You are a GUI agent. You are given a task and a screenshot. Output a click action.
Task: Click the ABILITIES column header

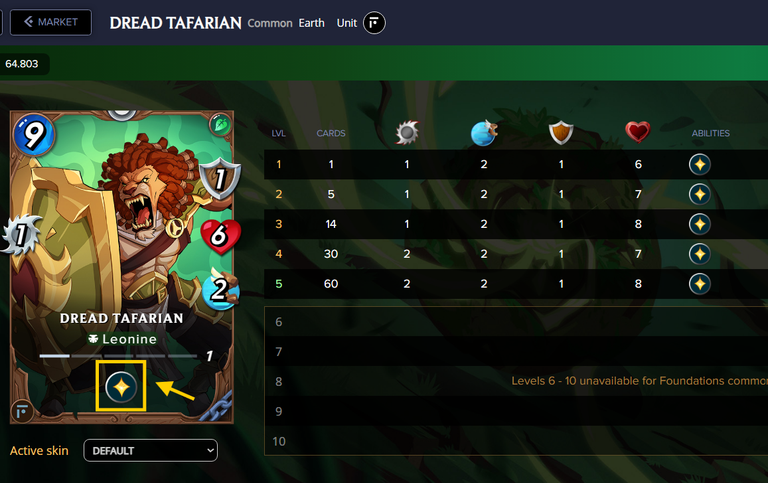[710, 133]
